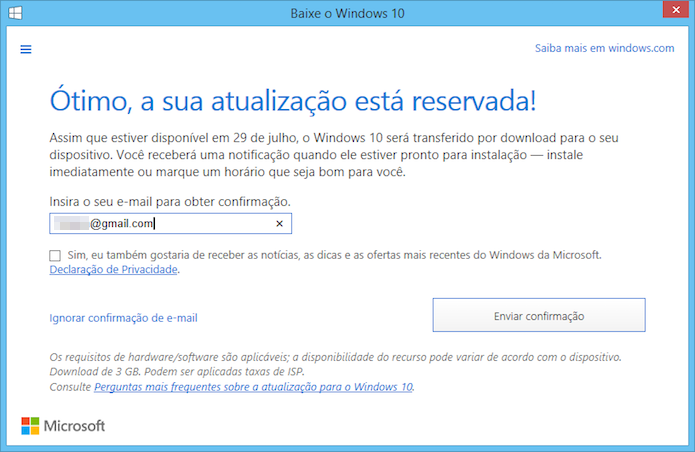Open the hamburger menu icon
Viewport: 695px width, 452px height.
(26, 49)
